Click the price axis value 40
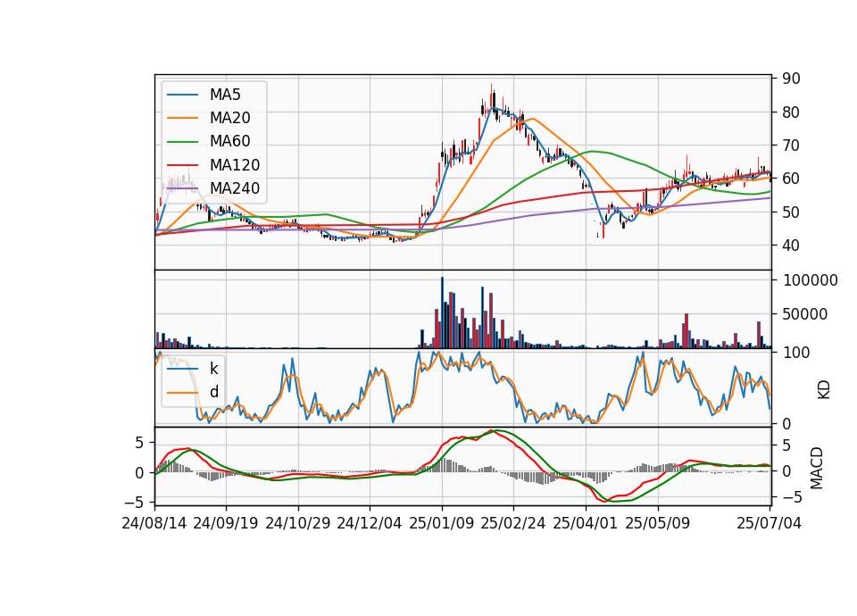This screenshot has width=857, height=616. click(x=791, y=246)
